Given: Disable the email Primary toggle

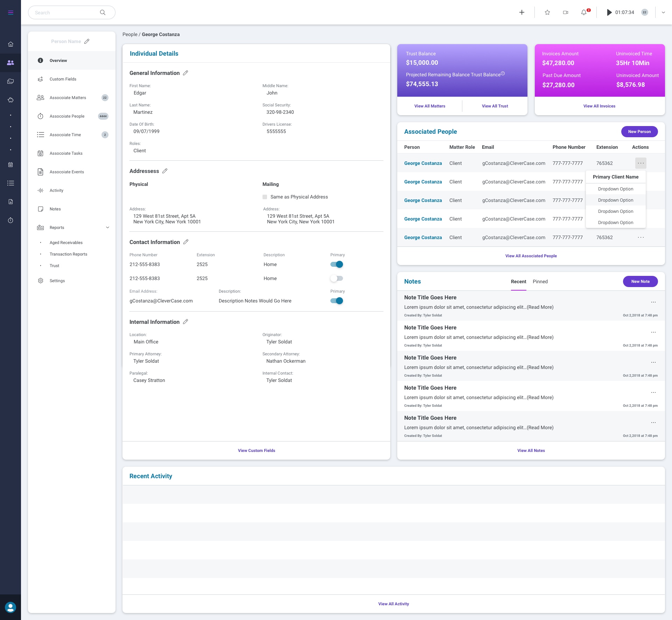Looking at the screenshot, I should click(x=337, y=301).
